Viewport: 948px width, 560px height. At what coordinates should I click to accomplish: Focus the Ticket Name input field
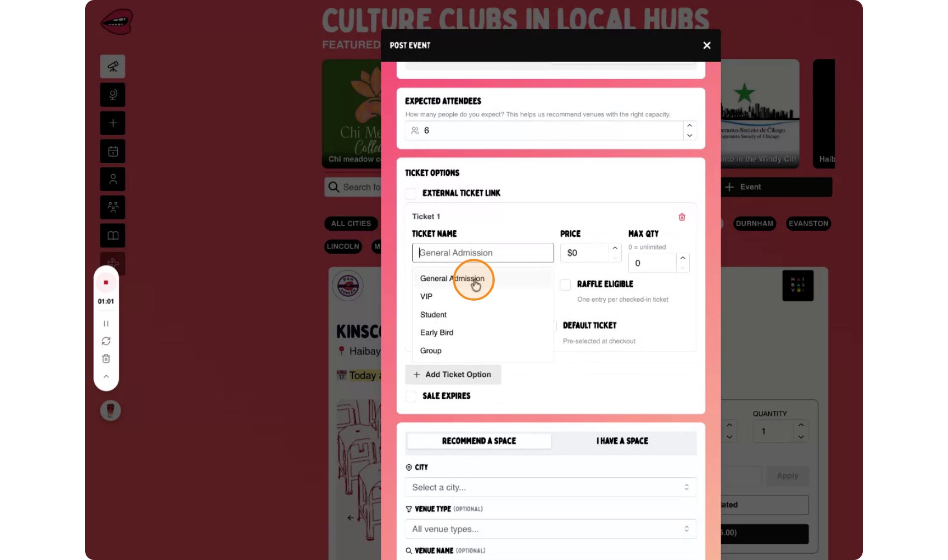(483, 253)
